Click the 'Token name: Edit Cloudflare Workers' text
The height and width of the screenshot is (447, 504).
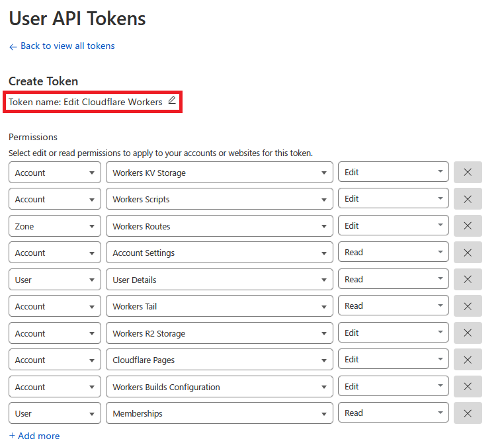coord(85,102)
